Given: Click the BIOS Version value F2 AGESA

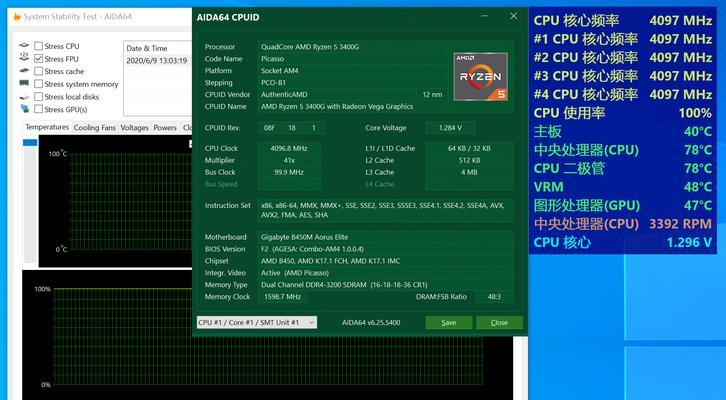Looking at the screenshot, I should [312, 249].
